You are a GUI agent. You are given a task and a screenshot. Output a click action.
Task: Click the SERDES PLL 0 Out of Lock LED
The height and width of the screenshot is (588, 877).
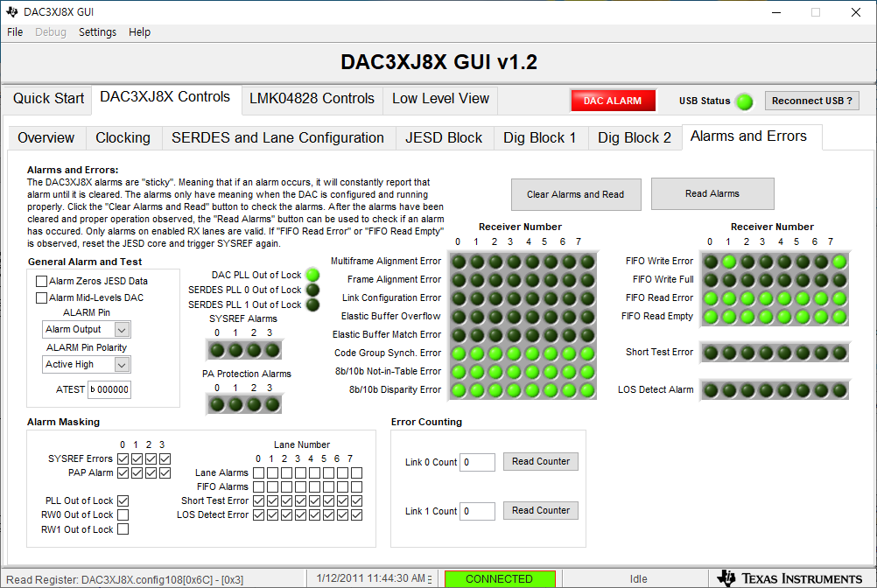click(312, 290)
